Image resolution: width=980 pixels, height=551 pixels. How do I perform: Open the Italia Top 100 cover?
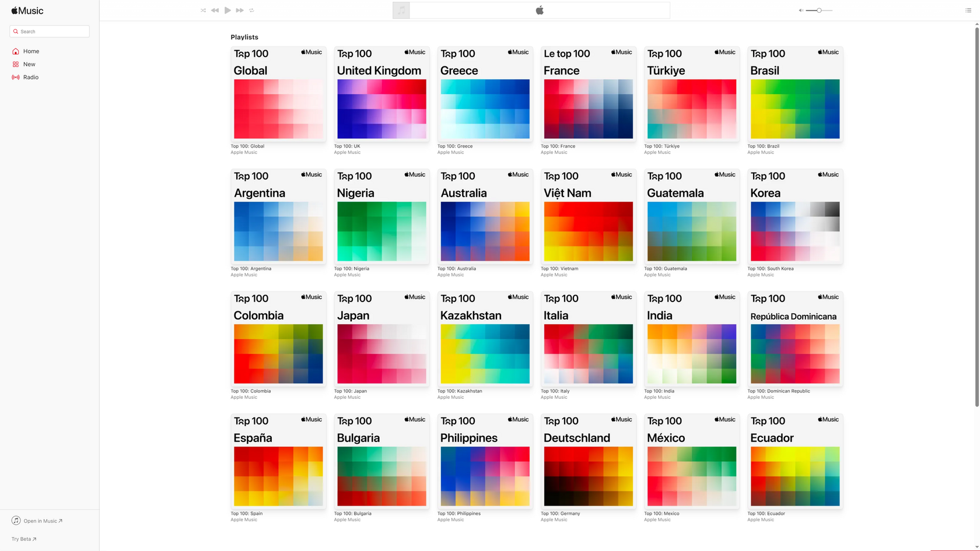click(x=589, y=339)
